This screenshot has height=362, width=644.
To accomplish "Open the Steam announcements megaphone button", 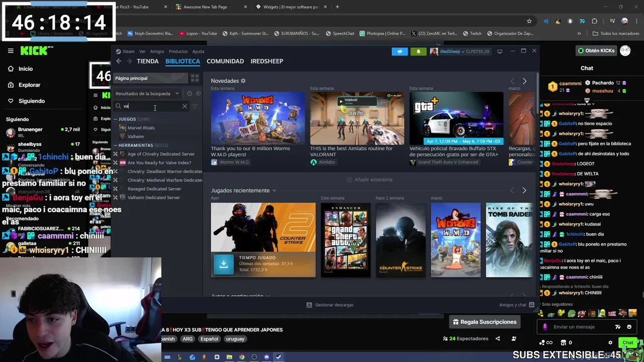I will (x=399, y=51).
